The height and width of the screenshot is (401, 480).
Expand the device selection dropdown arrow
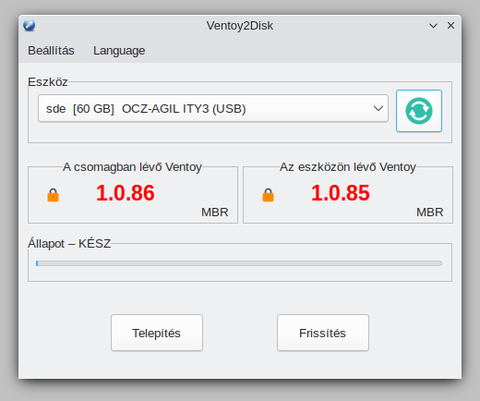click(378, 108)
